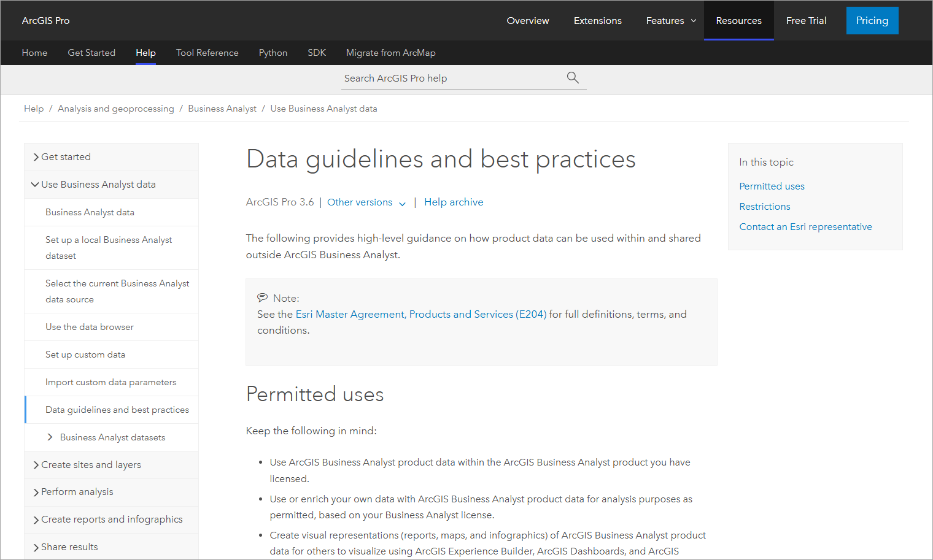The width and height of the screenshot is (933, 560).
Task: Click the Business Analyst breadcrumb link
Action: pyautogui.click(x=222, y=109)
